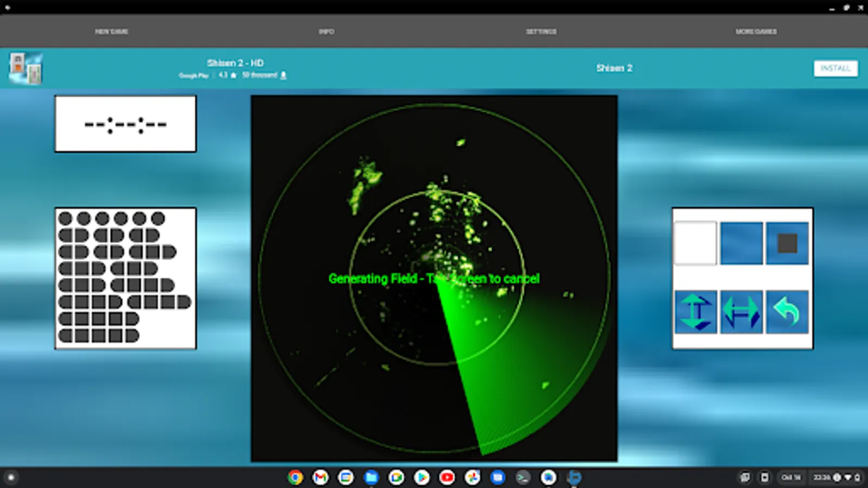Screen dimensions: 868x488
Task: Open the NEW GAME menu
Action: [111, 31]
